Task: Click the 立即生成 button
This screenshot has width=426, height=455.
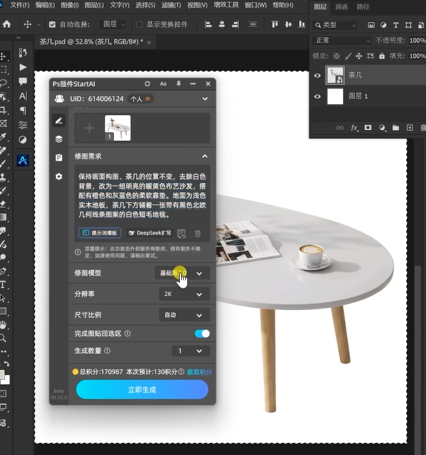Action: 142,389
